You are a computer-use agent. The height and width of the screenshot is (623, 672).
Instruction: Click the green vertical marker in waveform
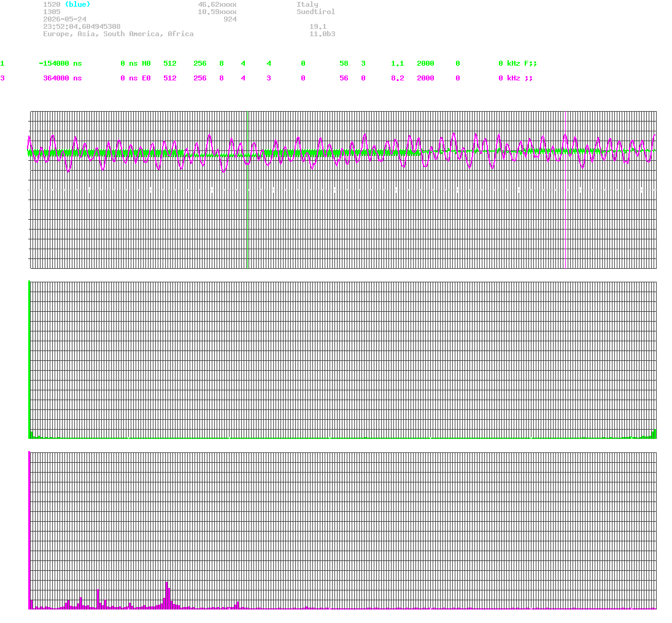[x=248, y=190]
